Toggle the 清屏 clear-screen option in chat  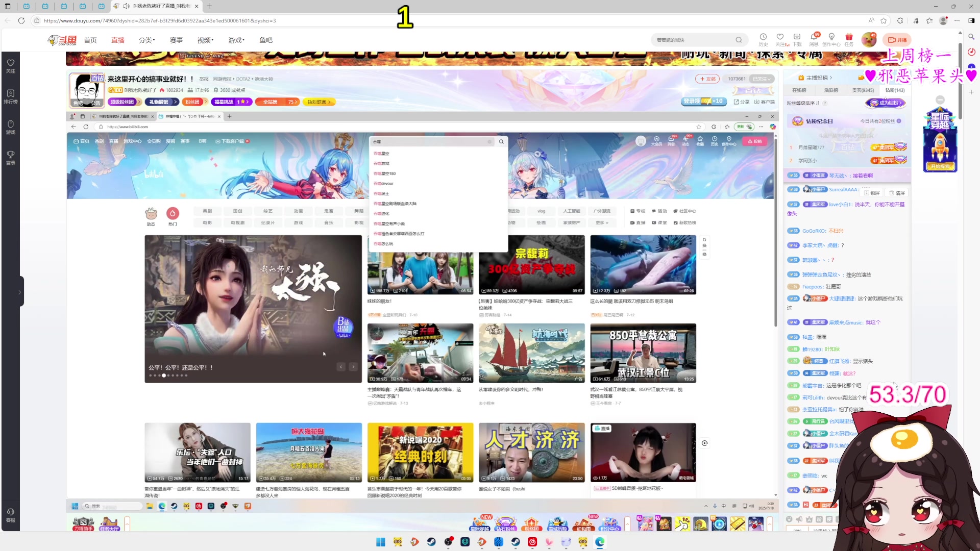897,193
